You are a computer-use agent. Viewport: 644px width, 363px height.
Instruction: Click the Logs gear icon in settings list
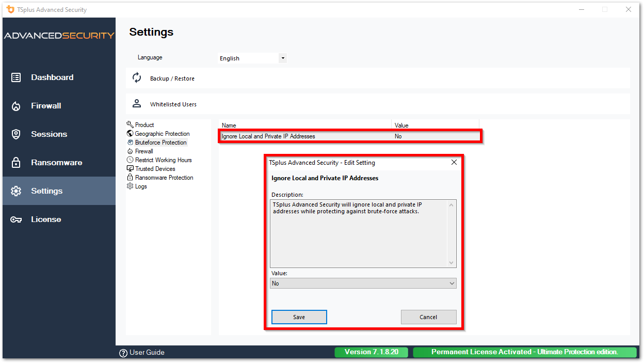pyautogui.click(x=130, y=186)
